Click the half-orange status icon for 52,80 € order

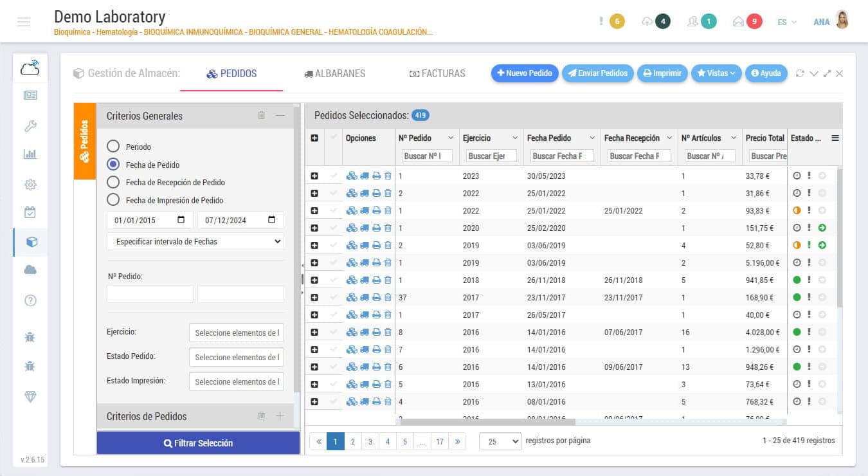coord(797,245)
